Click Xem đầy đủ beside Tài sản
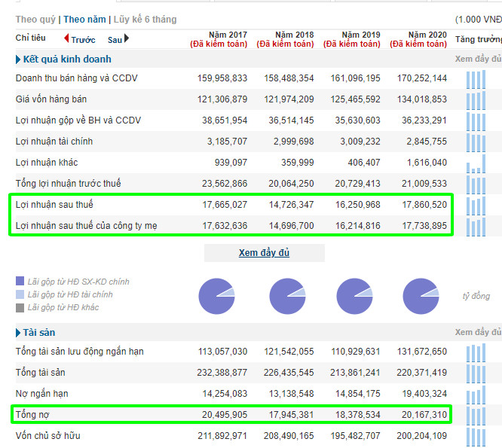Screen dimensions: 502x448 tap(479, 333)
